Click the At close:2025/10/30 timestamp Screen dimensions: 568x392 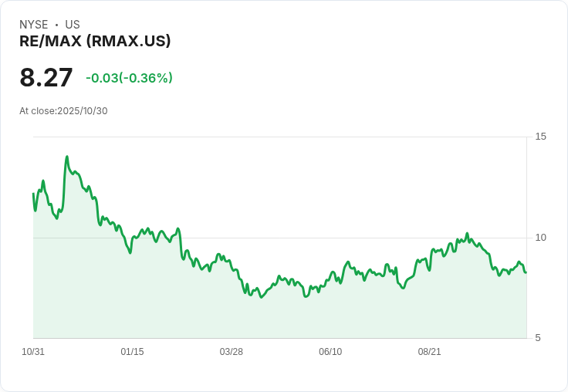[63, 111]
